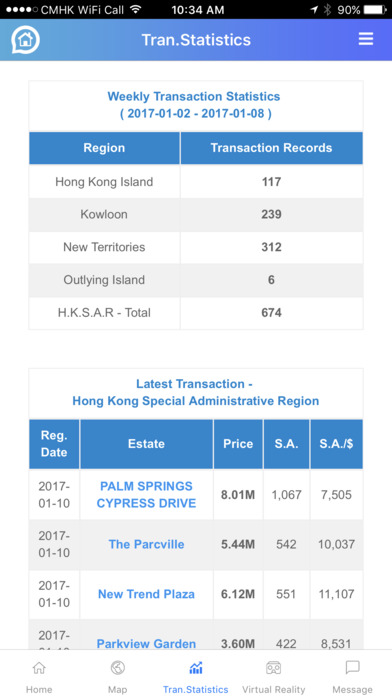The image size is (392, 696).
Task: Select the Reg. Date column header
Action: click(x=54, y=444)
